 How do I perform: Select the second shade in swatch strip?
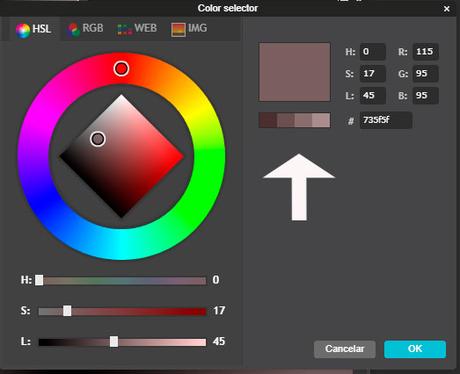click(286, 120)
